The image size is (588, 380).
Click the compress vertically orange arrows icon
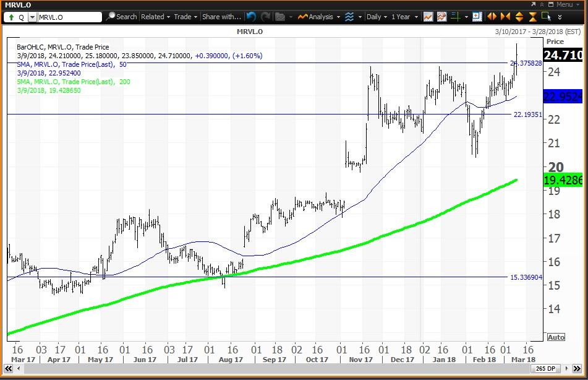pos(533,17)
